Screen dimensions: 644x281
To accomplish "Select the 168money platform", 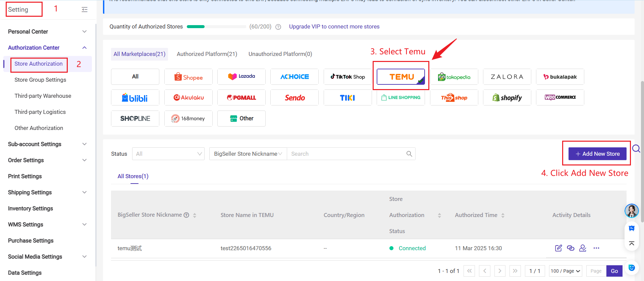I will pos(189,119).
